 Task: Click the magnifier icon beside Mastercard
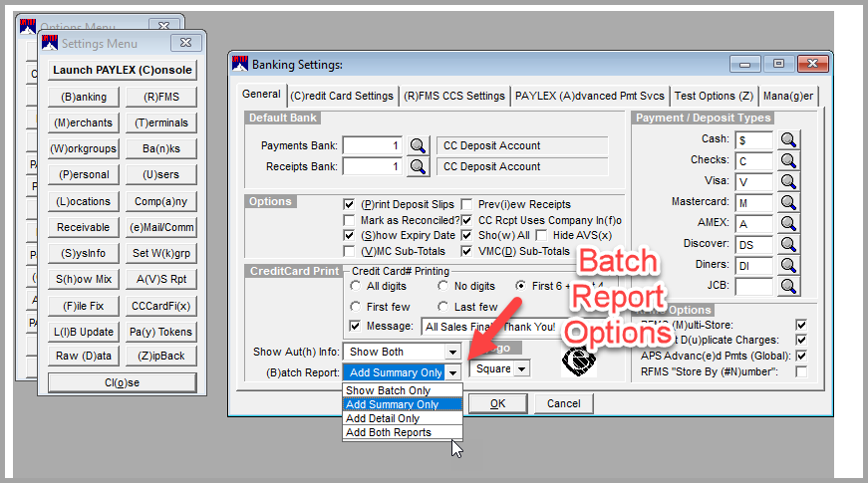pos(789,202)
